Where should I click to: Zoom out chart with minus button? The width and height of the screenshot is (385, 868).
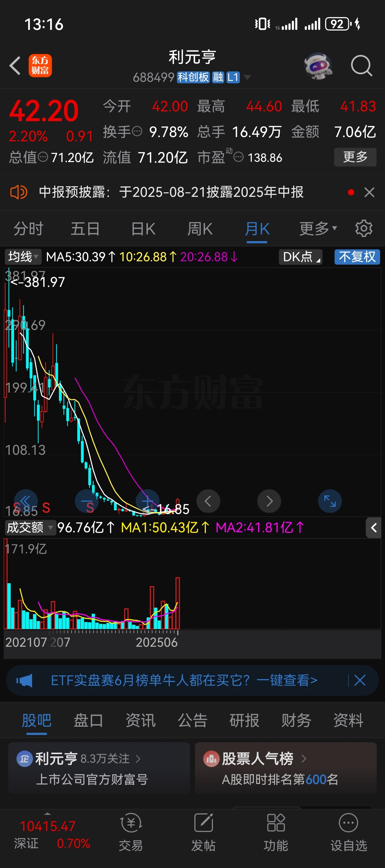87,501
